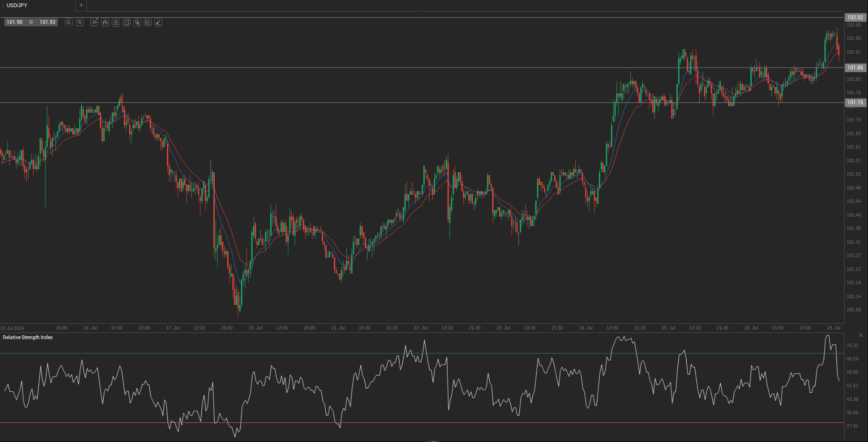Select the 102.02 horizontal line price tag

coord(855,18)
